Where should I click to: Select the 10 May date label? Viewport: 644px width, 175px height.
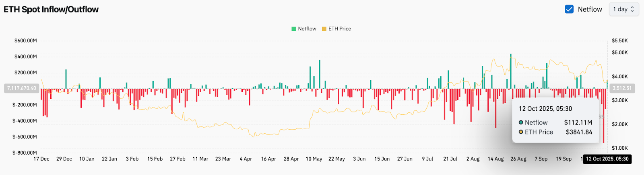[x=314, y=159]
